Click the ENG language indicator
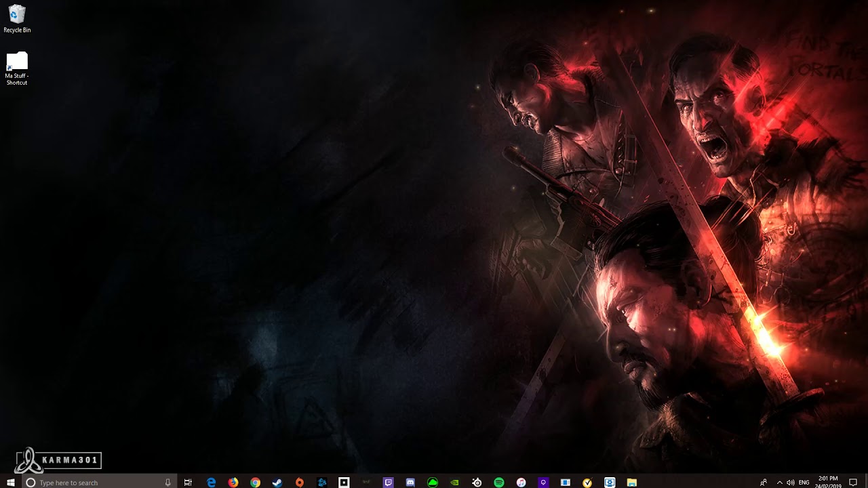 tap(804, 483)
